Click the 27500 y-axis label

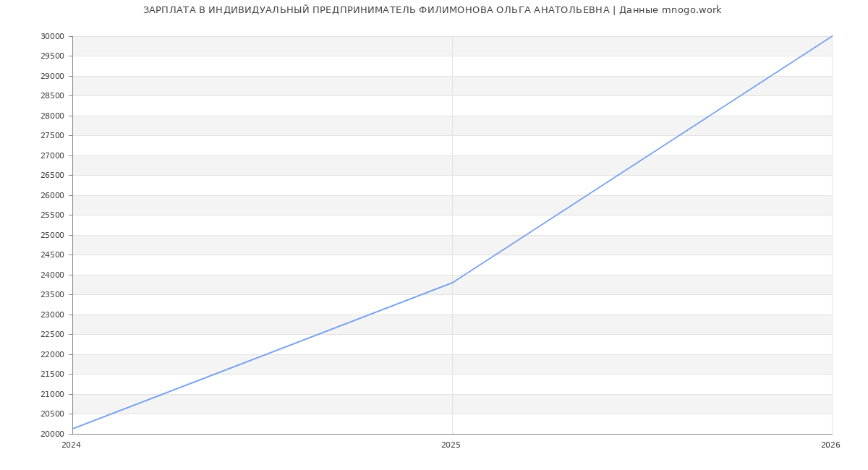click(x=52, y=136)
